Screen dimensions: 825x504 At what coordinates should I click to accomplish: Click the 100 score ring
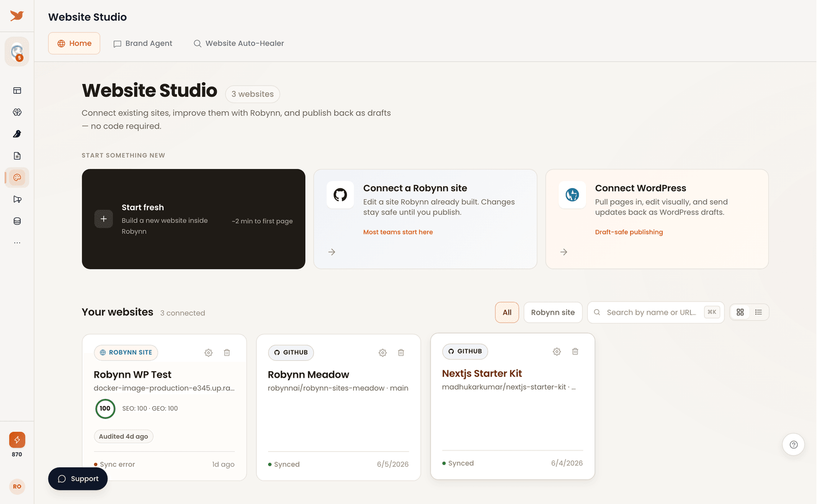(x=105, y=409)
